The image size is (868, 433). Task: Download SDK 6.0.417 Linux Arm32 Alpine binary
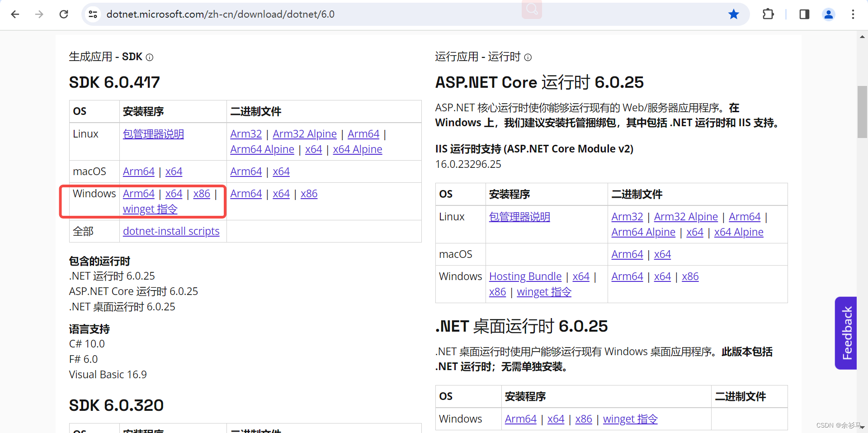(x=305, y=134)
